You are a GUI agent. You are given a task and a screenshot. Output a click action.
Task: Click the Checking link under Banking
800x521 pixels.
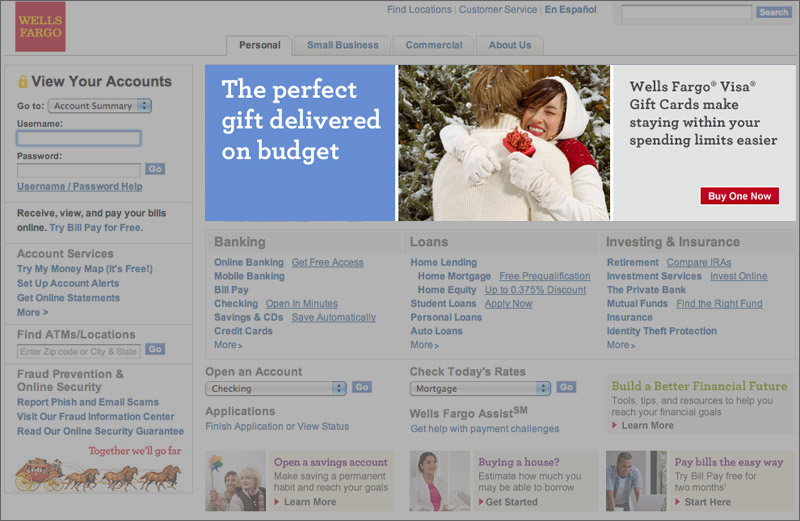(x=236, y=304)
